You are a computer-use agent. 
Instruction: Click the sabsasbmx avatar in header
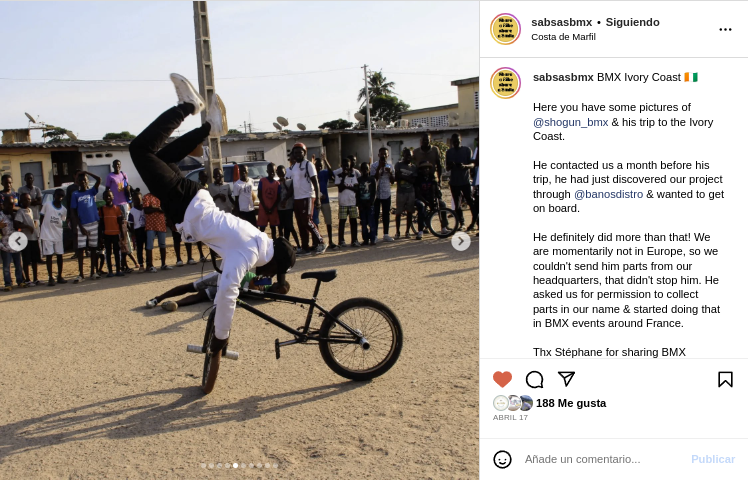(x=505, y=29)
